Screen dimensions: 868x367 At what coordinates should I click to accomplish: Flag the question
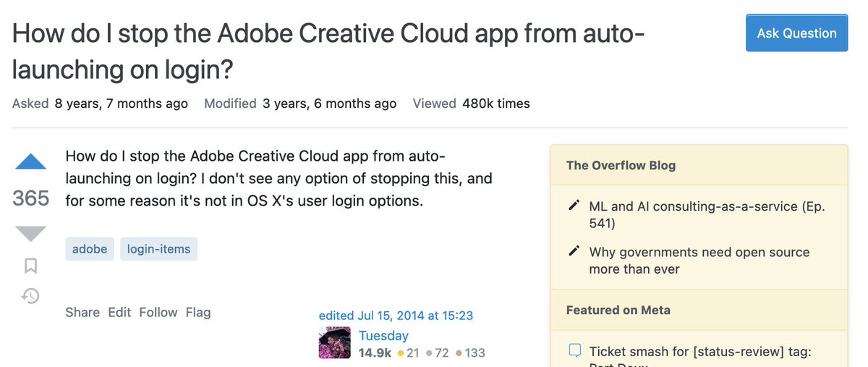coord(198,312)
